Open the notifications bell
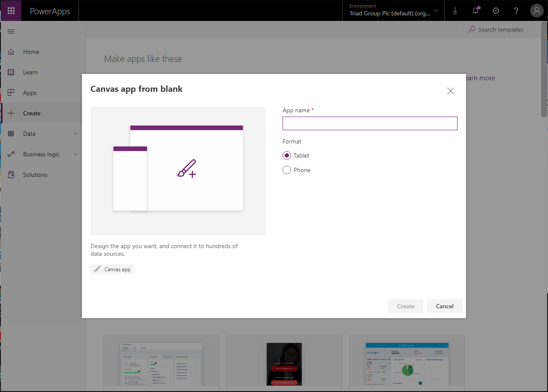The height and width of the screenshot is (392, 548). (x=475, y=11)
